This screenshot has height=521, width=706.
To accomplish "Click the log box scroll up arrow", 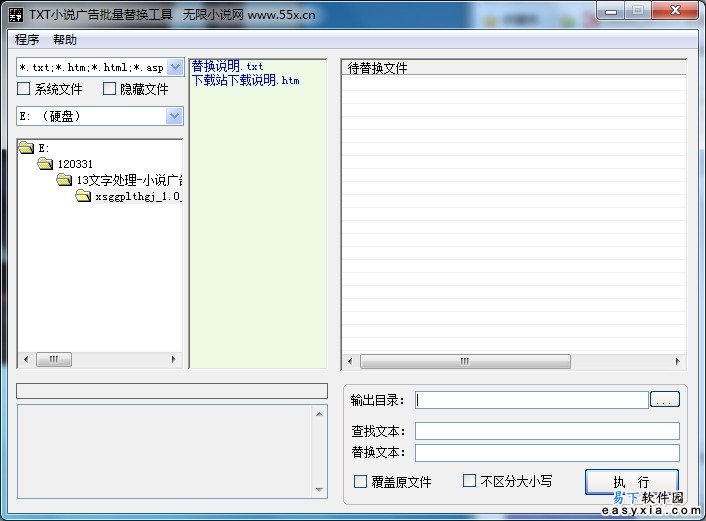I will (x=319, y=414).
